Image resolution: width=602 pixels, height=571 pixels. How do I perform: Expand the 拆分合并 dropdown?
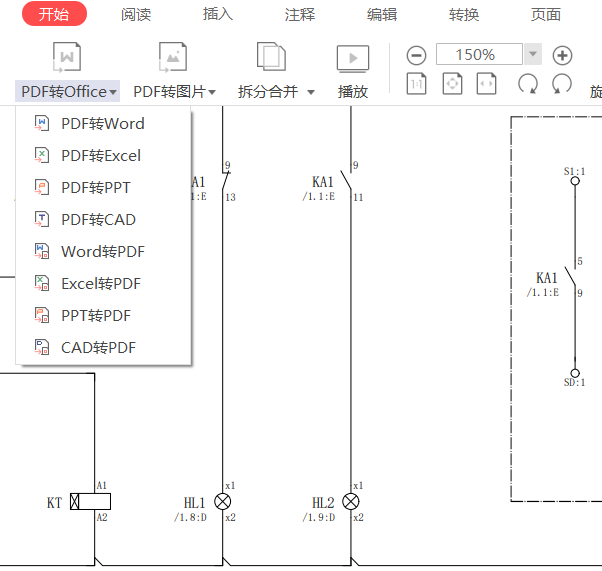coord(275,91)
